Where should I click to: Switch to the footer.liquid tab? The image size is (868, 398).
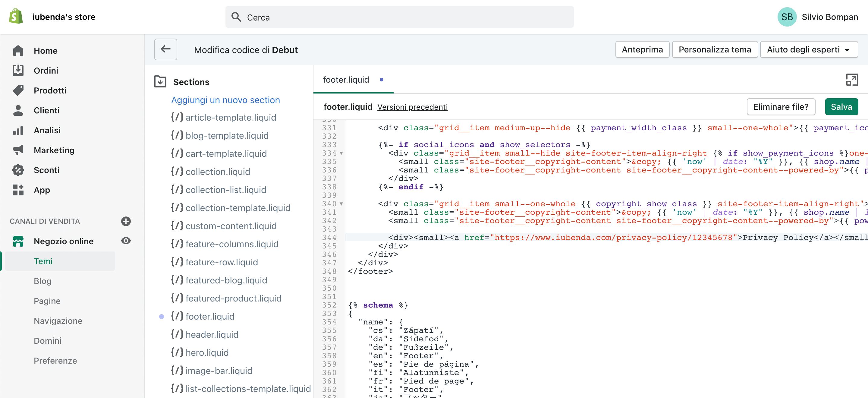pyautogui.click(x=346, y=80)
